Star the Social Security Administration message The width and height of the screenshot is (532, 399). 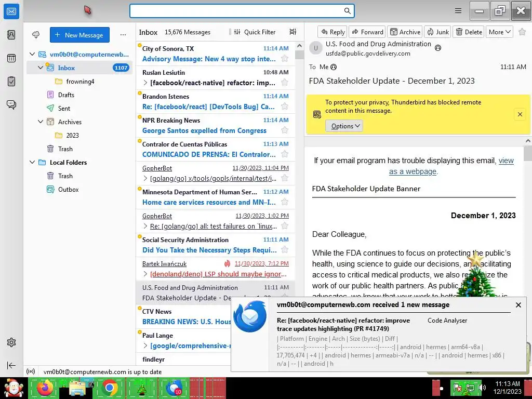click(x=285, y=250)
